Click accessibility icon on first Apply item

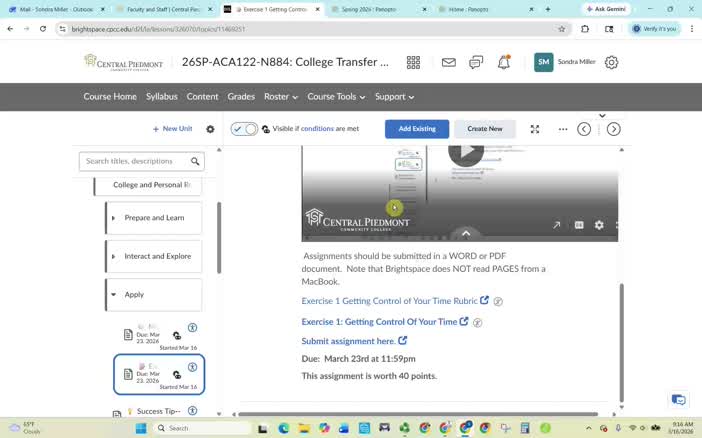click(193, 327)
